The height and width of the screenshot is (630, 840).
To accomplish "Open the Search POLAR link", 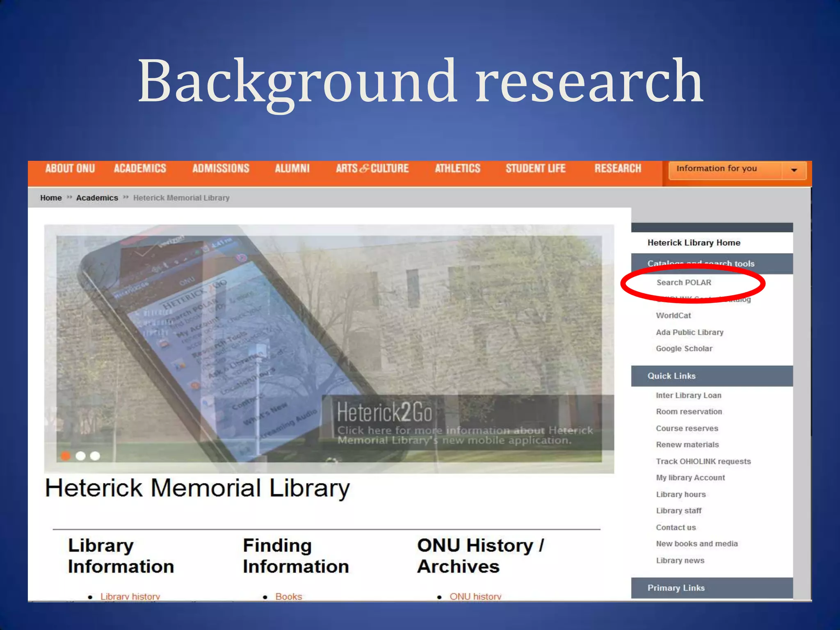I will coord(684,283).
